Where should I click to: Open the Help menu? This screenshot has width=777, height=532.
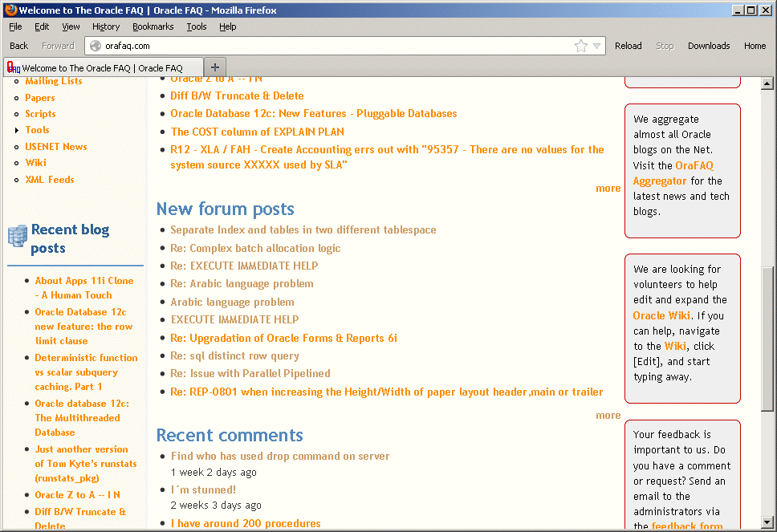[x=228, y=26]
